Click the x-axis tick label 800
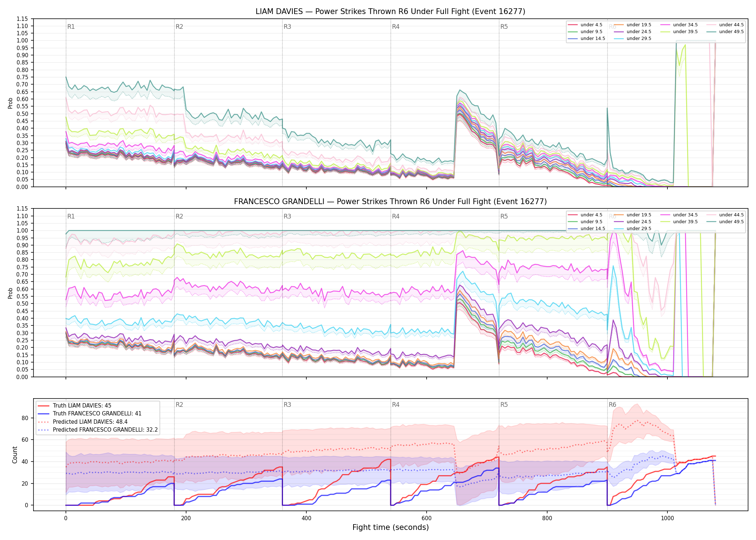Screen dimensions: 756x540 547,518
